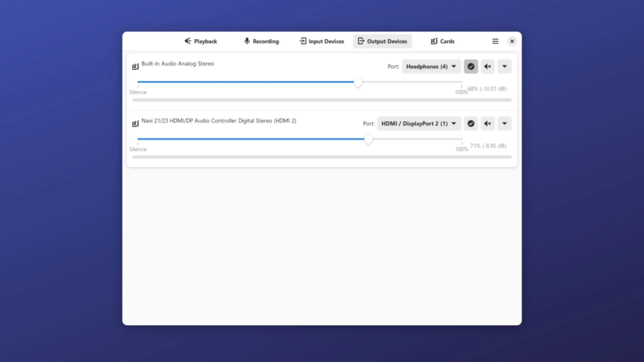Click the Recording tab microphone icon
644x362 pixels.
(x=246, y=41)
